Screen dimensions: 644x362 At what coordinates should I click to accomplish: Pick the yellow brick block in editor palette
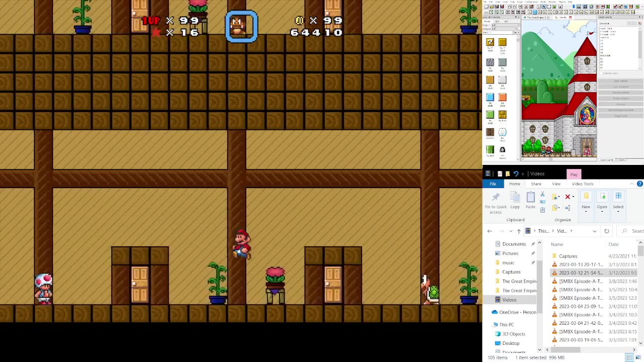(502, 115)
